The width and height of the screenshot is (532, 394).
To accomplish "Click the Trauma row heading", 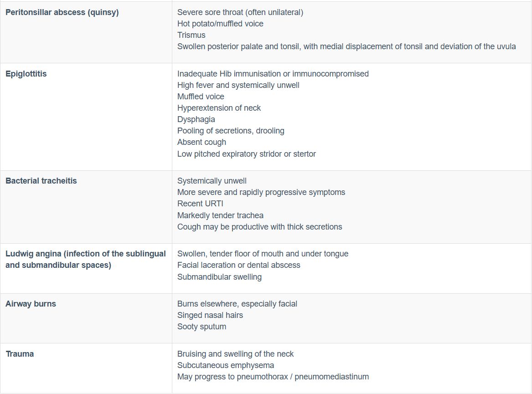I will pyautogui.click(x=20, y=354).
